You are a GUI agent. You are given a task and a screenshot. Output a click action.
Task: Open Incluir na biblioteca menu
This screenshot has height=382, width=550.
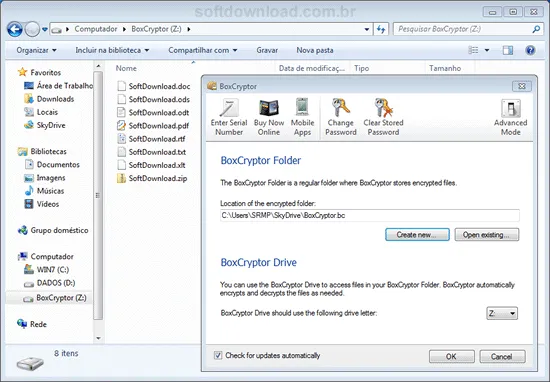112,50
